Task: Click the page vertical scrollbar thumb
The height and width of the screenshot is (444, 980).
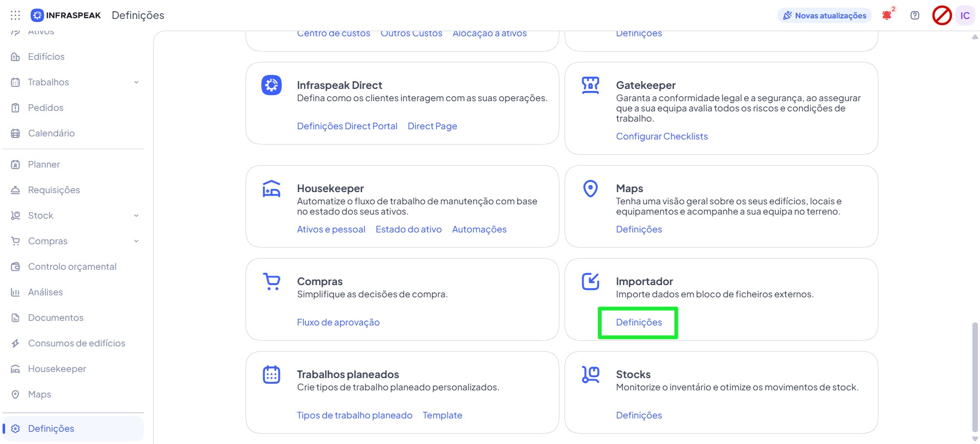Action: pos(975,377)
